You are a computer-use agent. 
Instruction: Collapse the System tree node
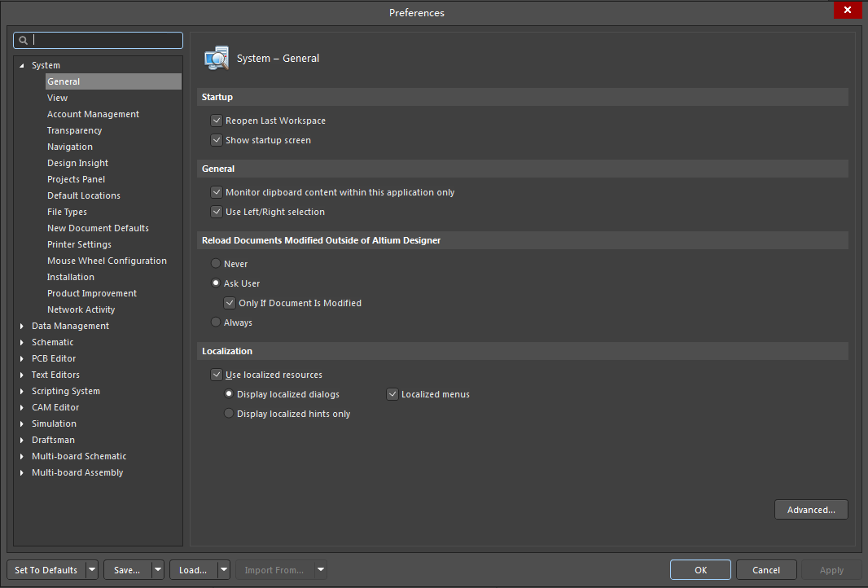(x=22, y=65)
